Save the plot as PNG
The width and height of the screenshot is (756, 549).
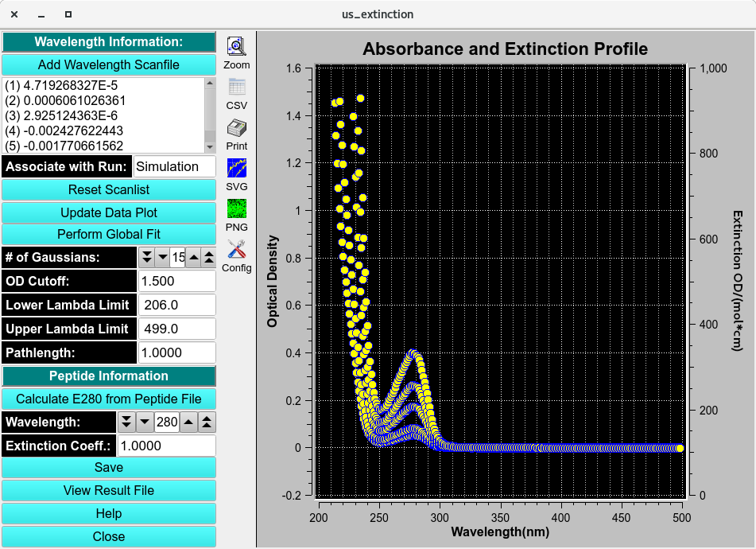(x=236, y=214)
